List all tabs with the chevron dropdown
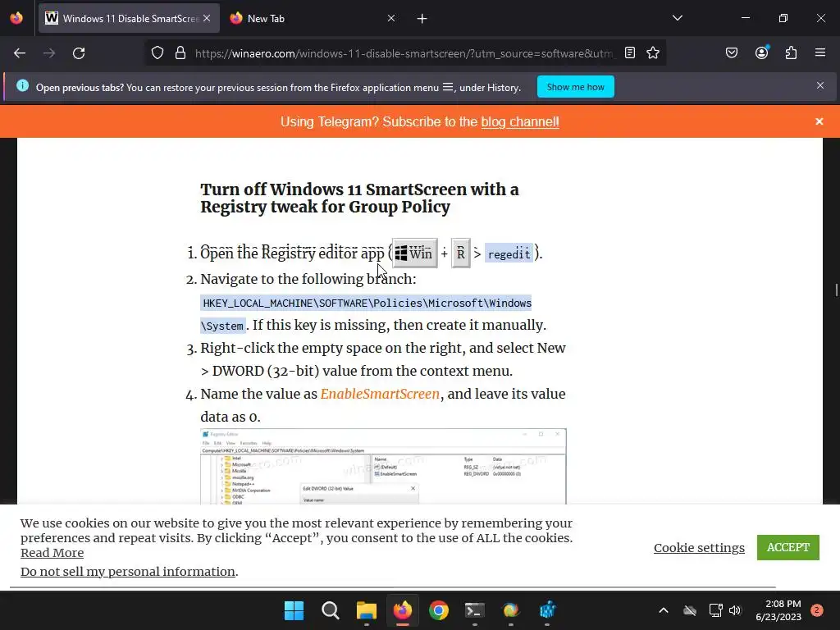The width and height of the screenshot is (840, 630). coord(677,18)
